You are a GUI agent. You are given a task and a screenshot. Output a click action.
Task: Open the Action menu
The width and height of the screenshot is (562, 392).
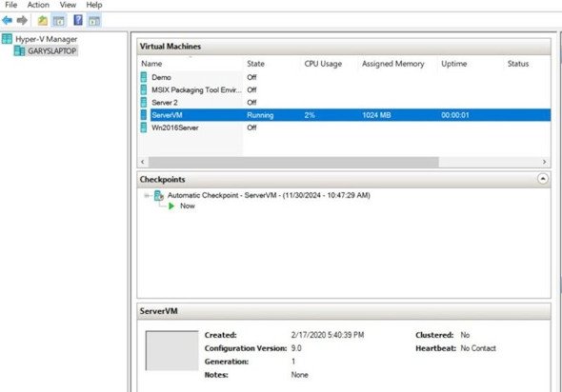[38, 5]
